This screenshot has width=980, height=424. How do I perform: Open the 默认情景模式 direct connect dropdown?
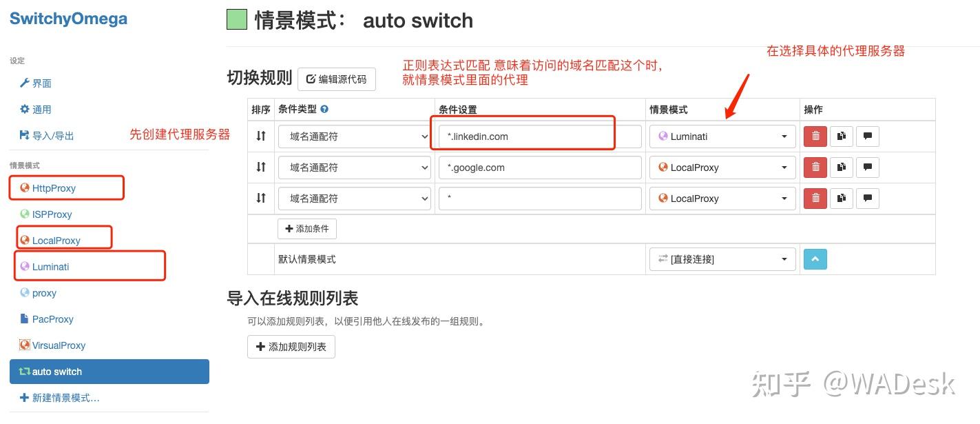pos(722,259)
